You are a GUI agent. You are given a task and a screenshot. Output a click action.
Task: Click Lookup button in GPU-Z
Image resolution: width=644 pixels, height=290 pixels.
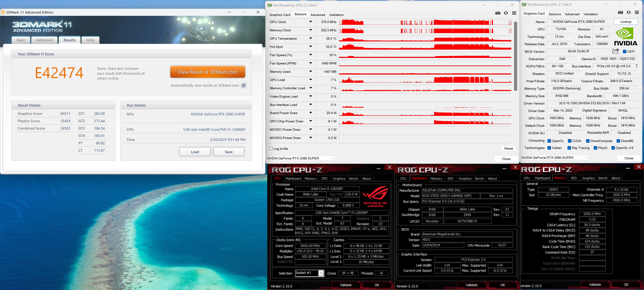point(625,22)
